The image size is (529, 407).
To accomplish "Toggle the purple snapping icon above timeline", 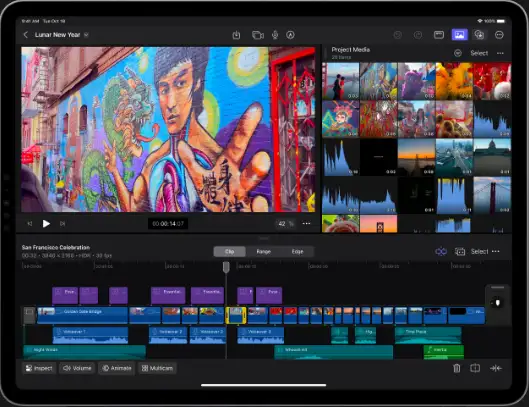I will pyautogui.click(x=441, y=251).
